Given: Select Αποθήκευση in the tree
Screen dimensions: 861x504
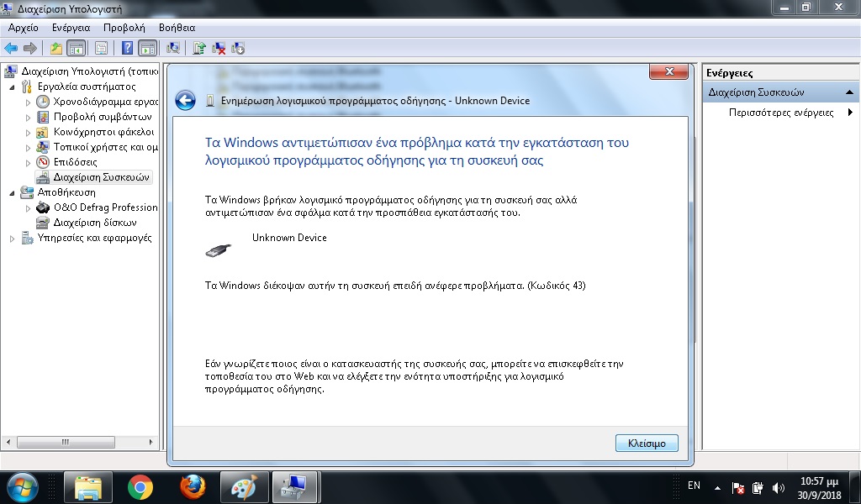Looking at the screenshot, I should pyautogui.click(x=66, y=192).
